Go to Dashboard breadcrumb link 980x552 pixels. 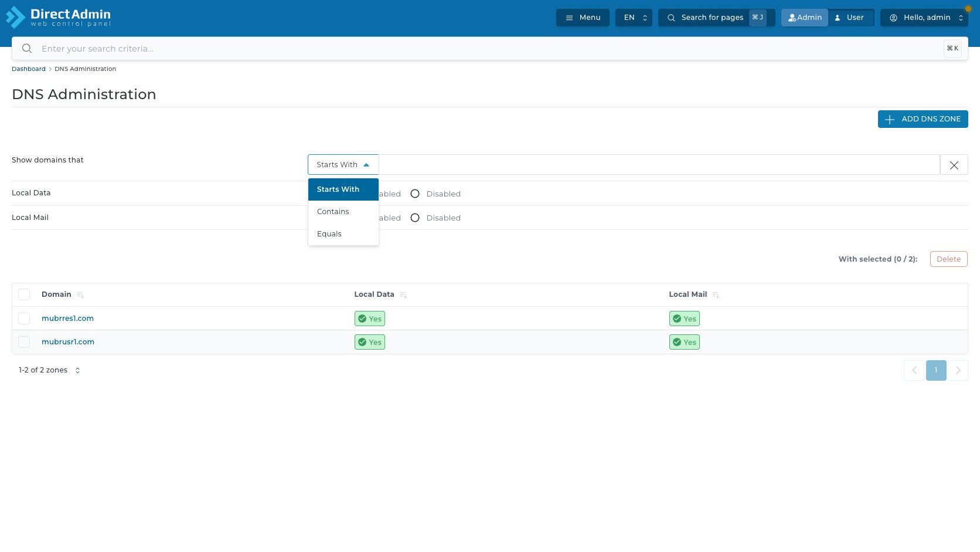[29, 69]
